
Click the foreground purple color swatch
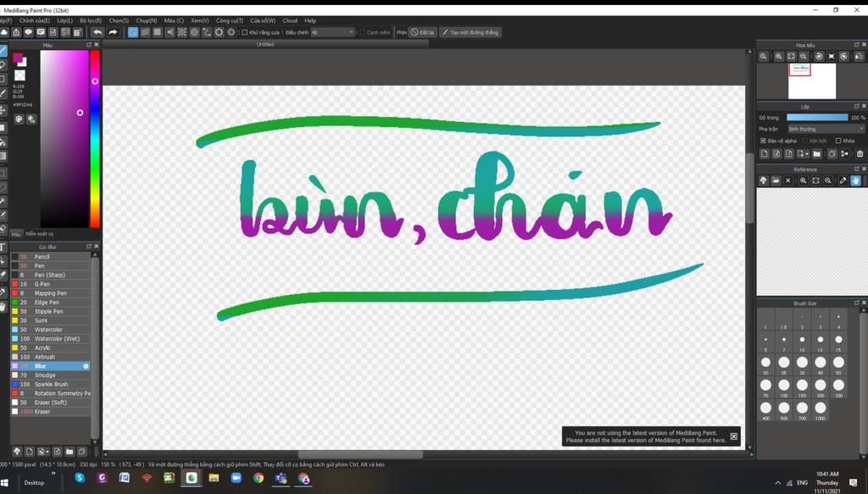18,58
